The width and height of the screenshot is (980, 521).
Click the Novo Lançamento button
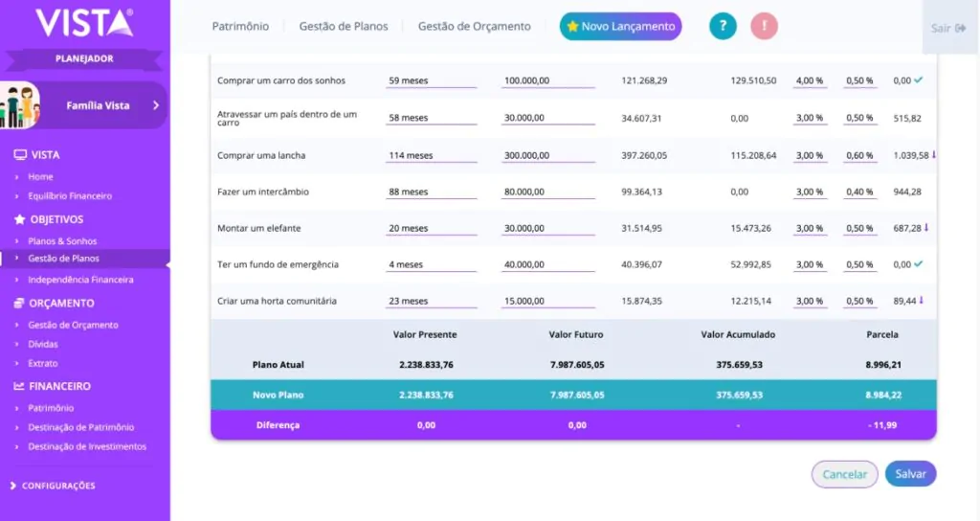[620, 27]
